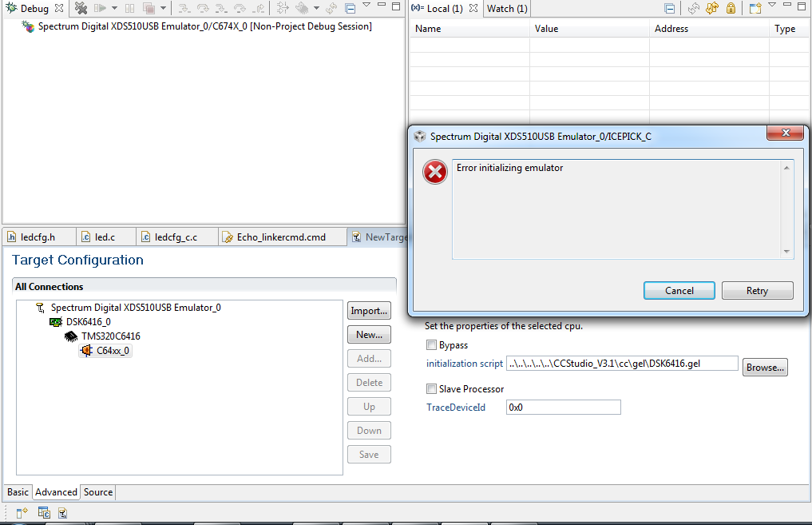Click the continuous refresh icon in Local view
This screenshot has height=525, width=812.
(x=712, y=8)
